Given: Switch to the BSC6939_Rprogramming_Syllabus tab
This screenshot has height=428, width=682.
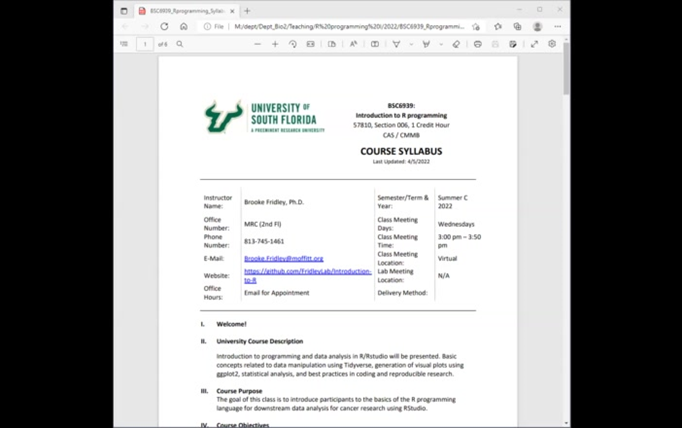Looking at the screenshot, I should click(x=185, y=11).
